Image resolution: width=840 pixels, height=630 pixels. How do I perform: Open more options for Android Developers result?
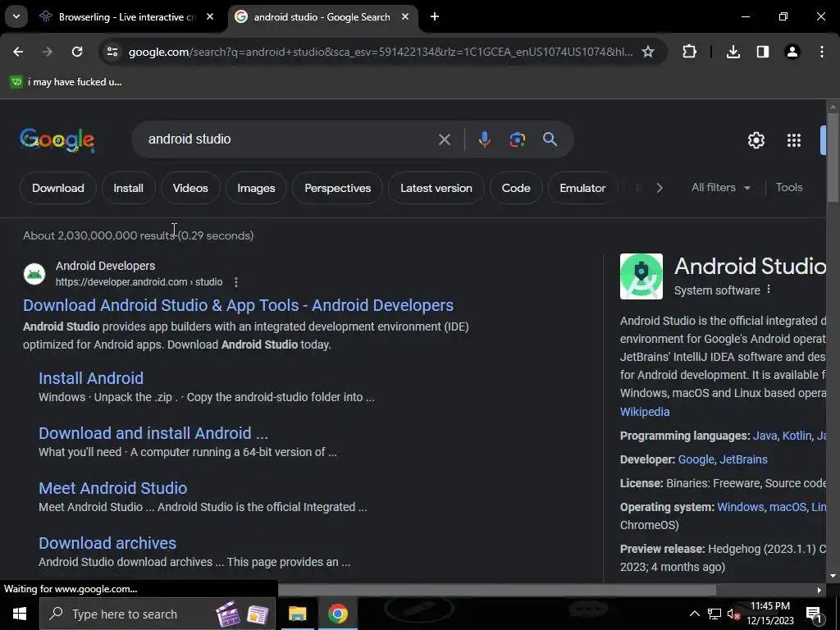[x=236, y=282]
